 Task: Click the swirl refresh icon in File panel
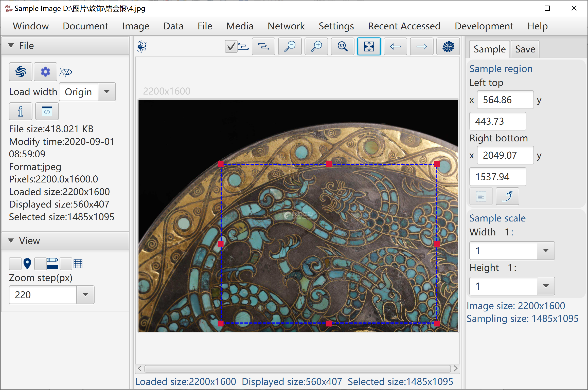(x=21, y=72)
